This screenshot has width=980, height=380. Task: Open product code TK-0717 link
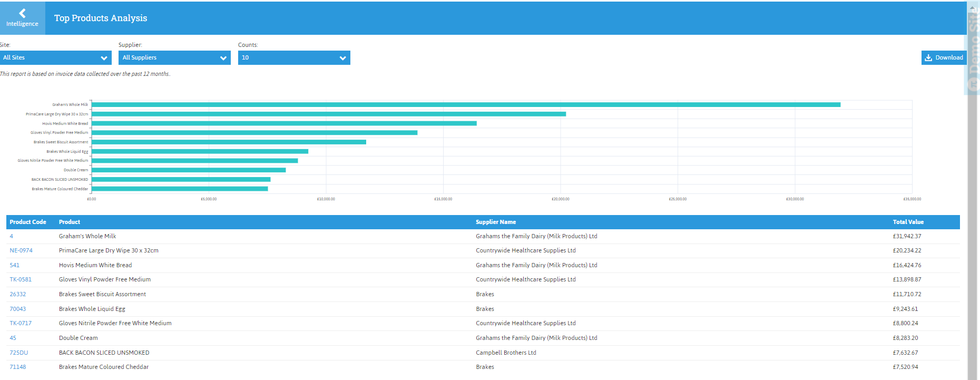(21, 323)
